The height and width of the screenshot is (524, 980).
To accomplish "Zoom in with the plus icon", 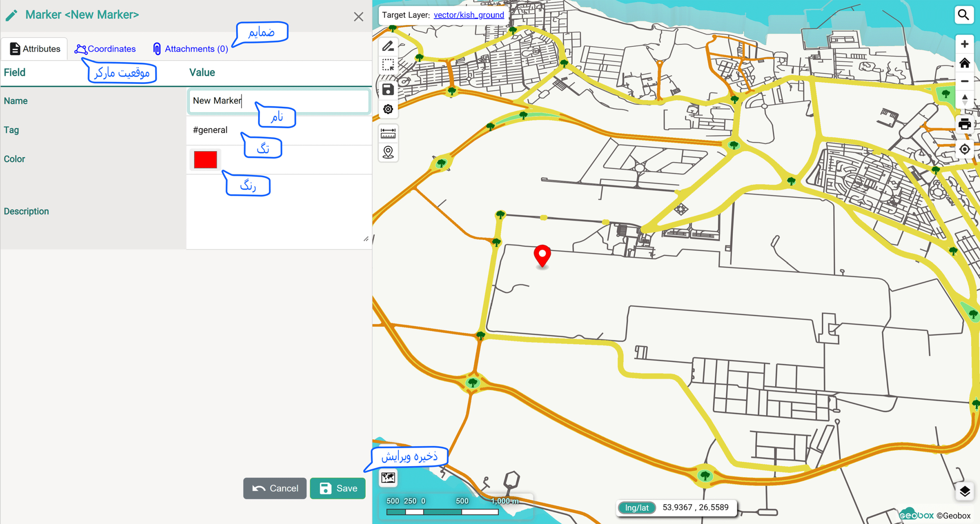I will point(964,44).
